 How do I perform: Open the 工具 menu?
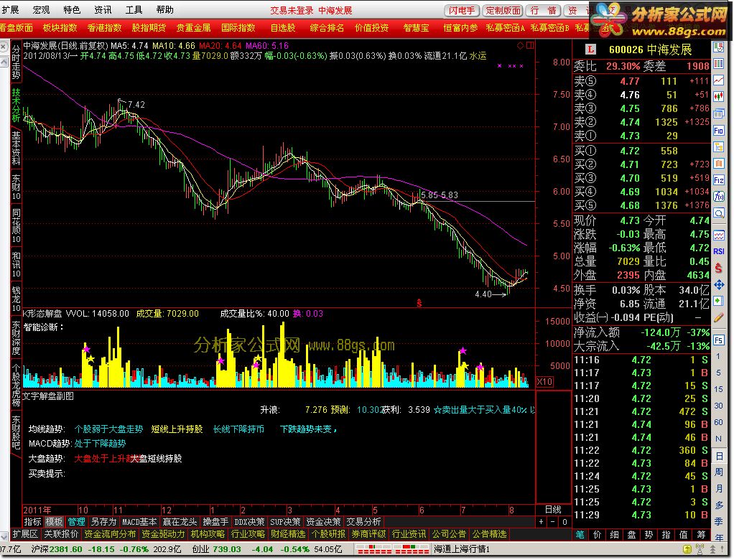click(134, 10)
